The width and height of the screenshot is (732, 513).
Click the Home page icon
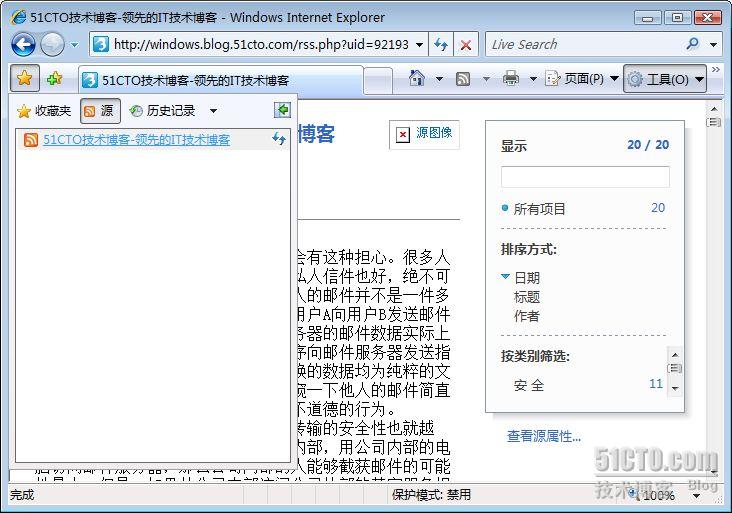(417, 78)
